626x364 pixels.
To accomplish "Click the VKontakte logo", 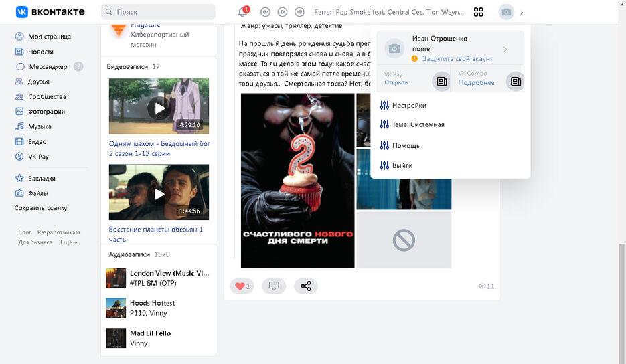I will [x=50, y=12].
